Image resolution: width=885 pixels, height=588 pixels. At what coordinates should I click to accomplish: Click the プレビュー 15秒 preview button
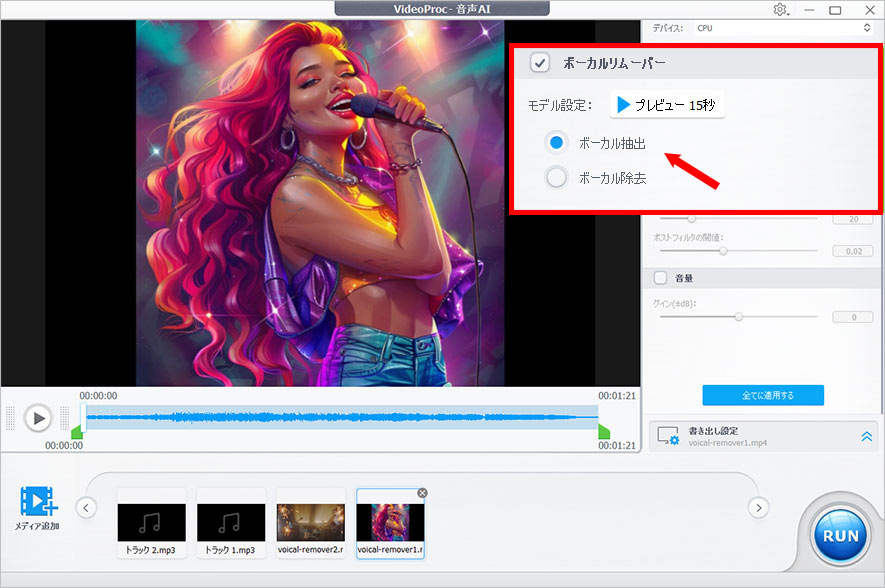tap(667, 105)
